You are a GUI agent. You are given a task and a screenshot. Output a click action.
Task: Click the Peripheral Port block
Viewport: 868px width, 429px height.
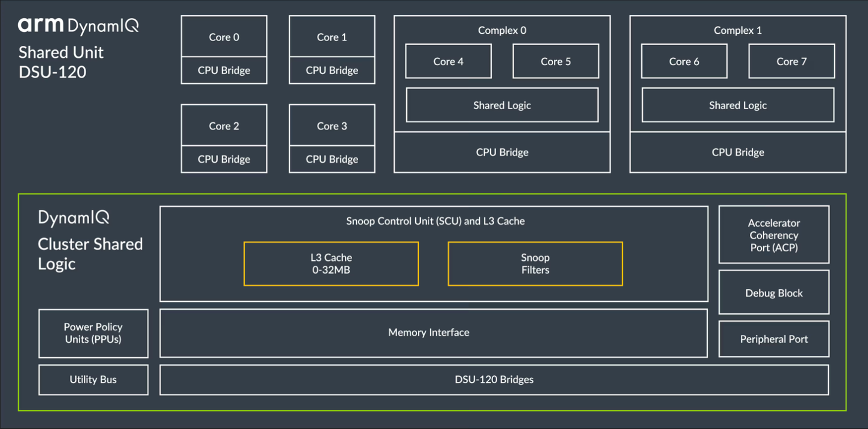tap(774, 339)
